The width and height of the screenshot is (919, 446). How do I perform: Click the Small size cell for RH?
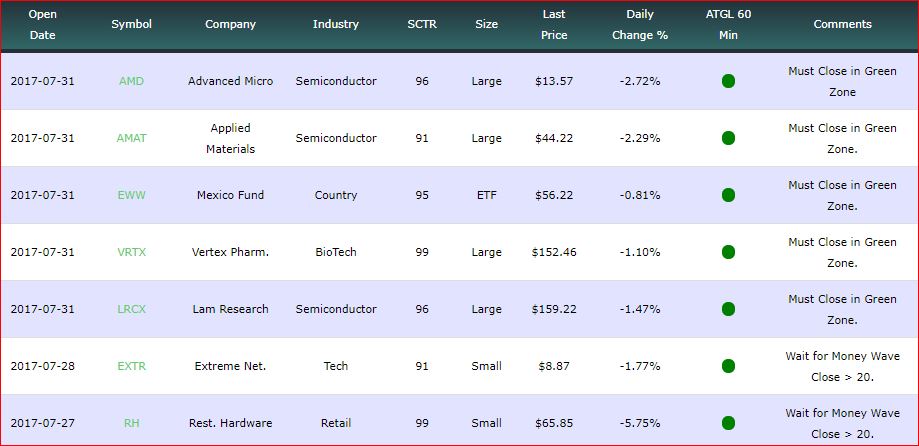click(x=486, y=423)
